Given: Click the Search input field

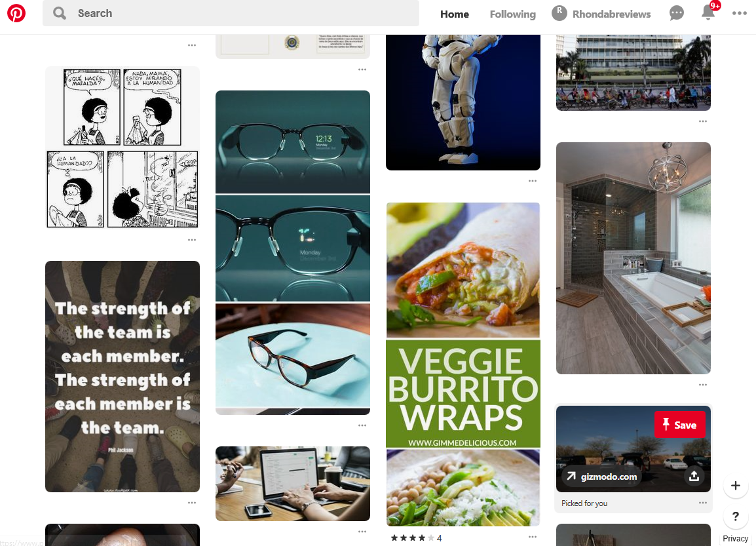Looking at the screenshot, I should [231, 13].
